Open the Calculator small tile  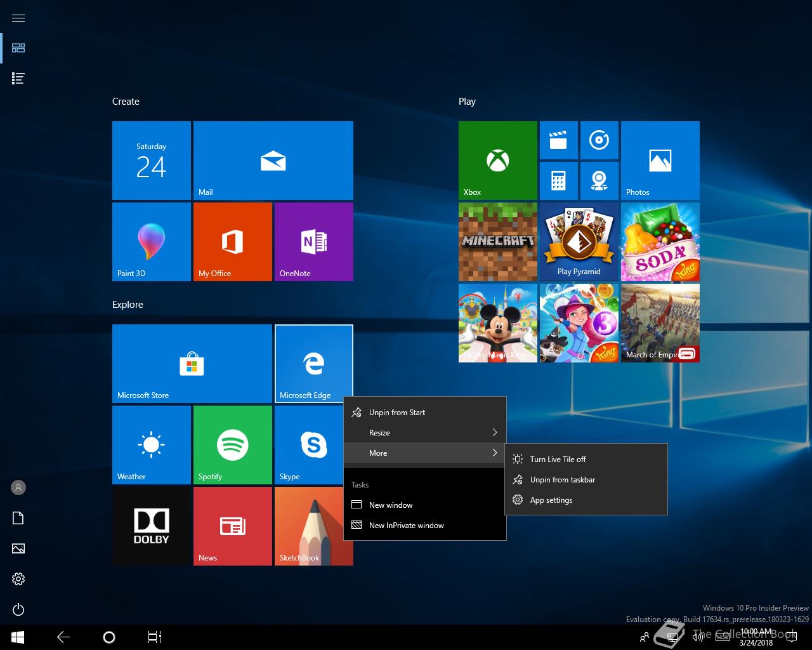click(559, 181)
